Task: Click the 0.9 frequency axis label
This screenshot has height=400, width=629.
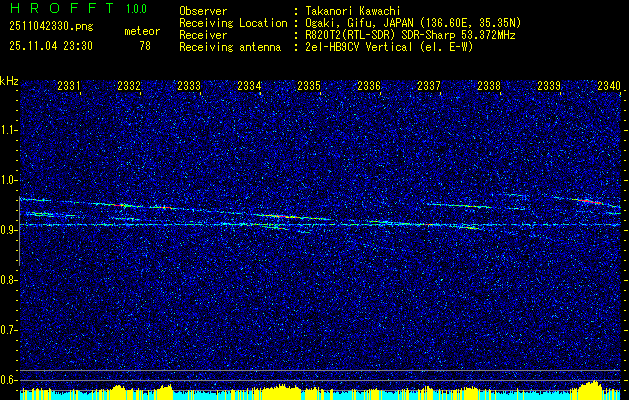Action: pos(9,230)
